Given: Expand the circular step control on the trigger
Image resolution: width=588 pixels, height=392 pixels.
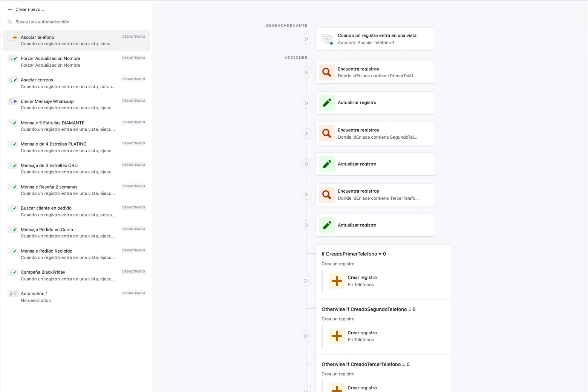Looking at the screenshot, I should tap(306, 39).
